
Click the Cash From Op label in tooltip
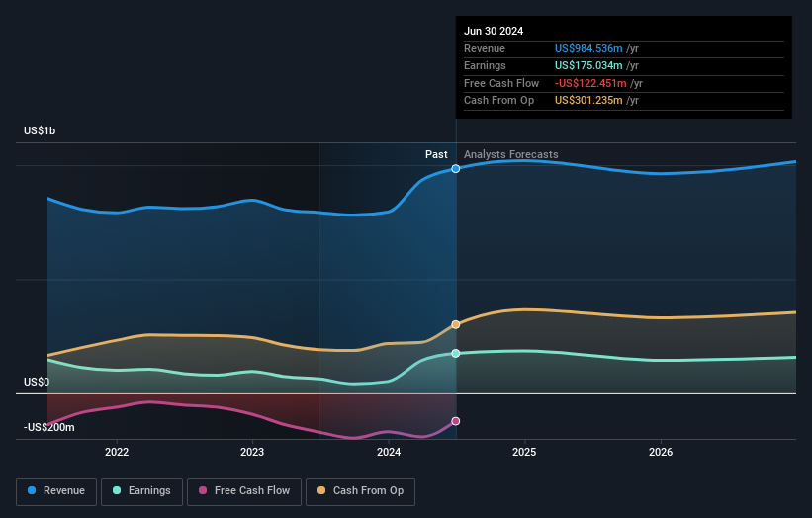coord(498,101)
